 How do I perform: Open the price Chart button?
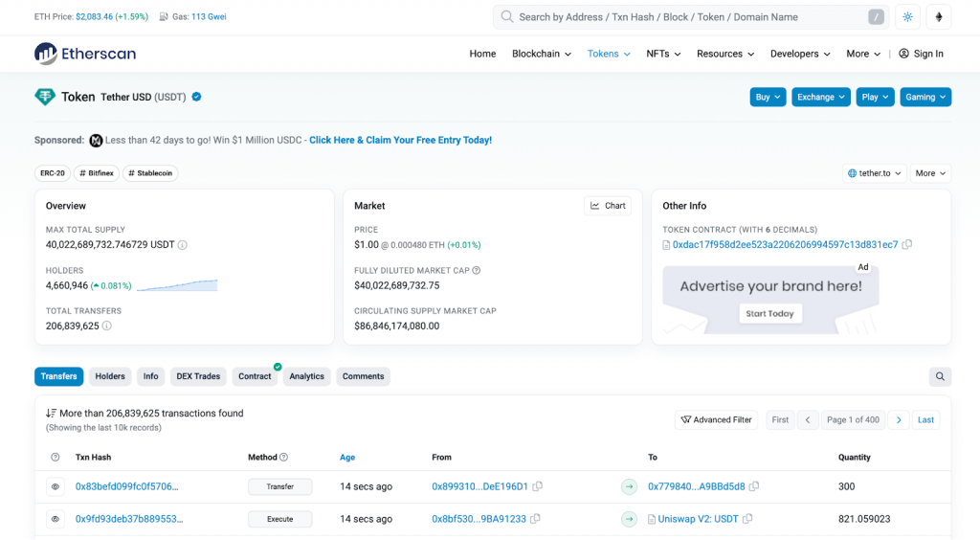click(608, 206)
